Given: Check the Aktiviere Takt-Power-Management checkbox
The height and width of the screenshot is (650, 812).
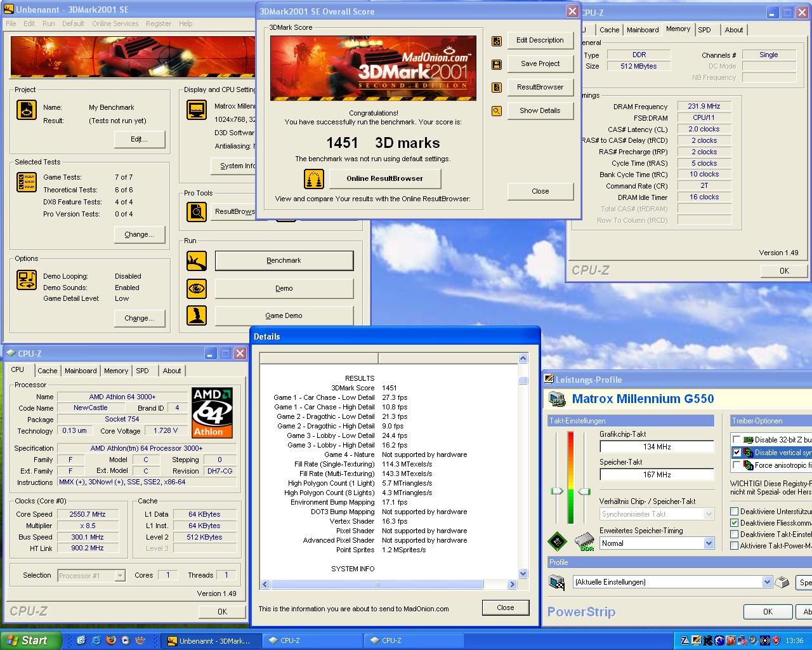Looking at the screenshot, I should 735,546.
